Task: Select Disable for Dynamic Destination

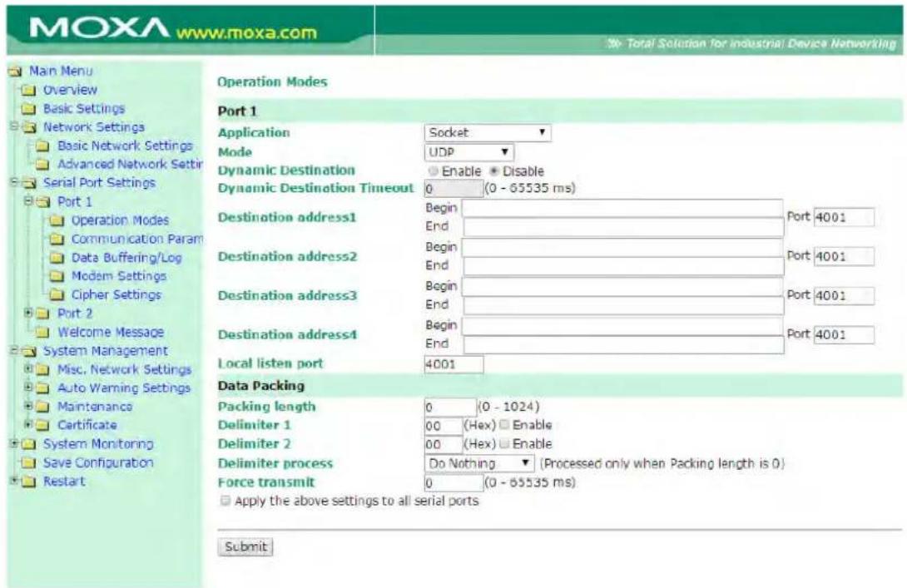Action: (493, 171)
